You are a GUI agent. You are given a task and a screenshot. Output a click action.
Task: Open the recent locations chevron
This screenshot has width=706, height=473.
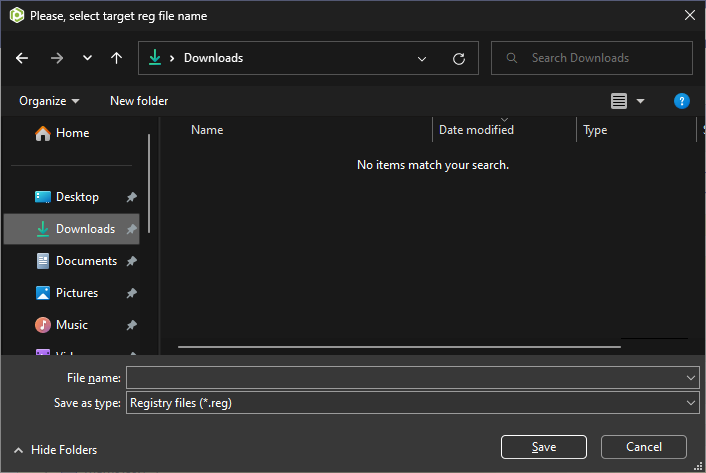click(x=87, y=58)
